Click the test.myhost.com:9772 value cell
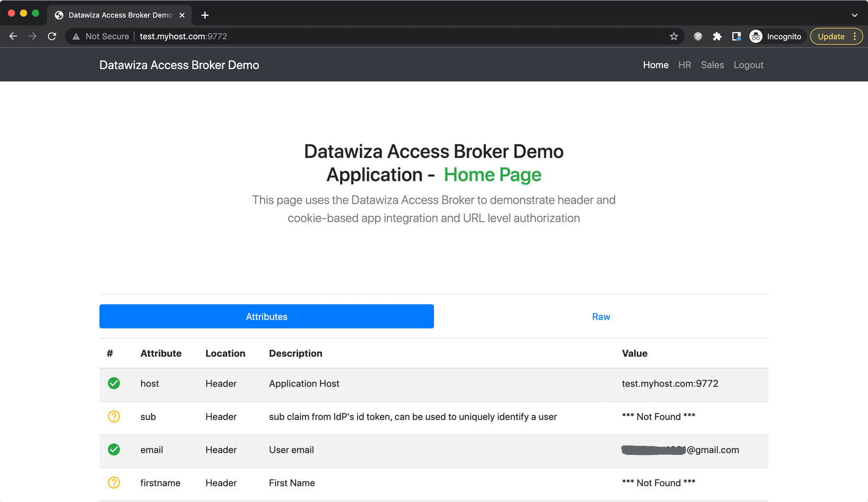 (x=670, y=383)
